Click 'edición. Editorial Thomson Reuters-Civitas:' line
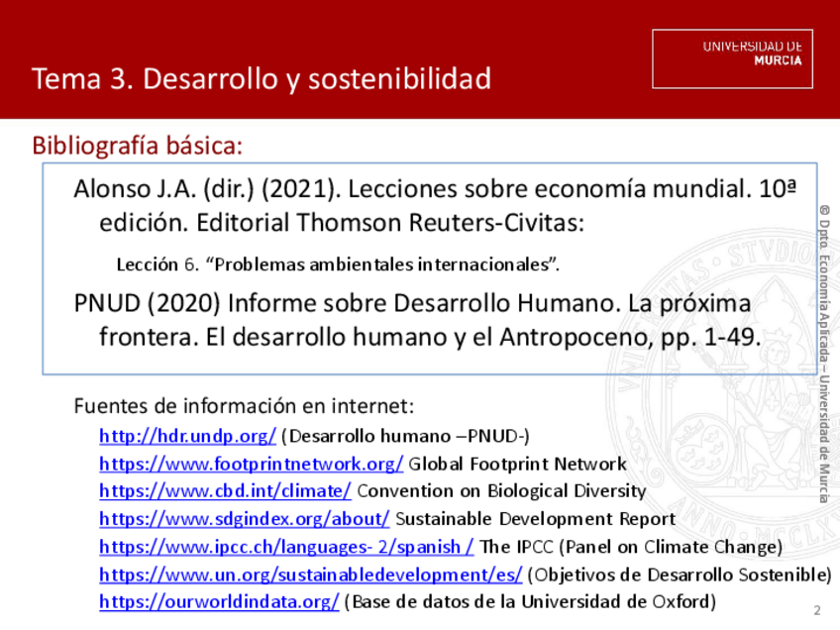The width and height of the screenshot is (840, 630). click(342, 223)
